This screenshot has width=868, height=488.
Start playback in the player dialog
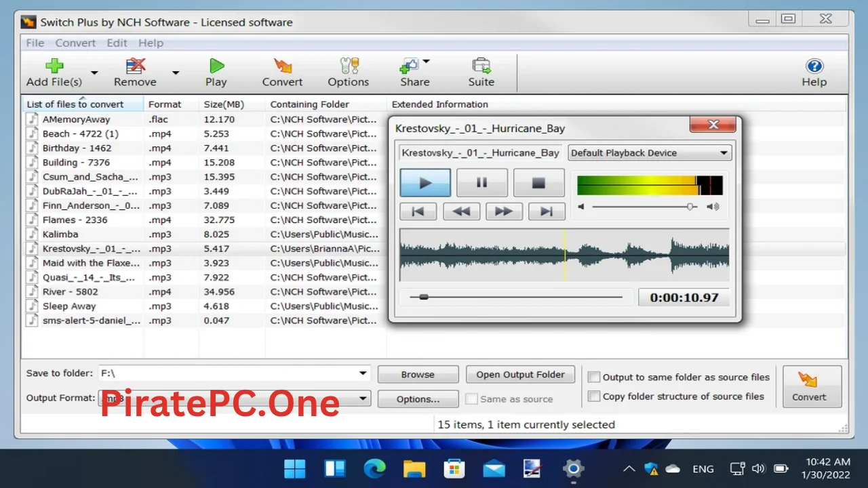tap(425, 183)
